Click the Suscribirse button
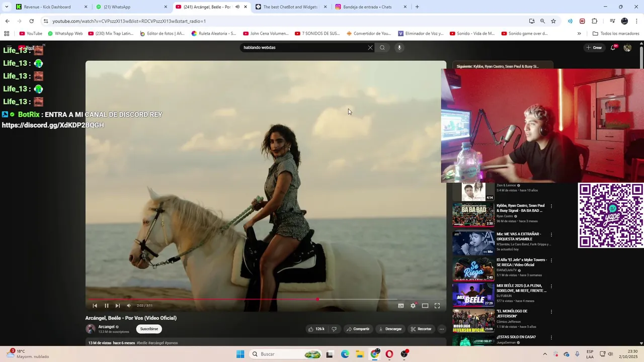The height and width of the screenshot is (362, 644). click(x=149, y=329)
